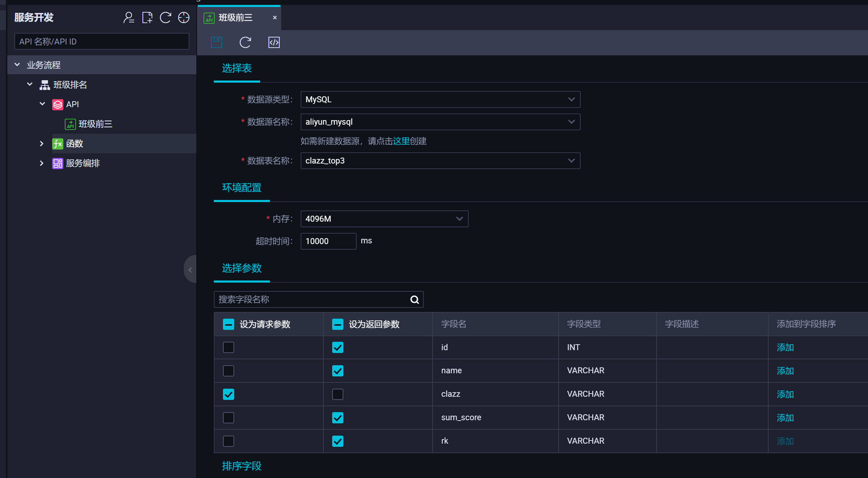The image size is (868, 478).
Task: Click 添加 for the sum_score field
Action: (785, 418)
